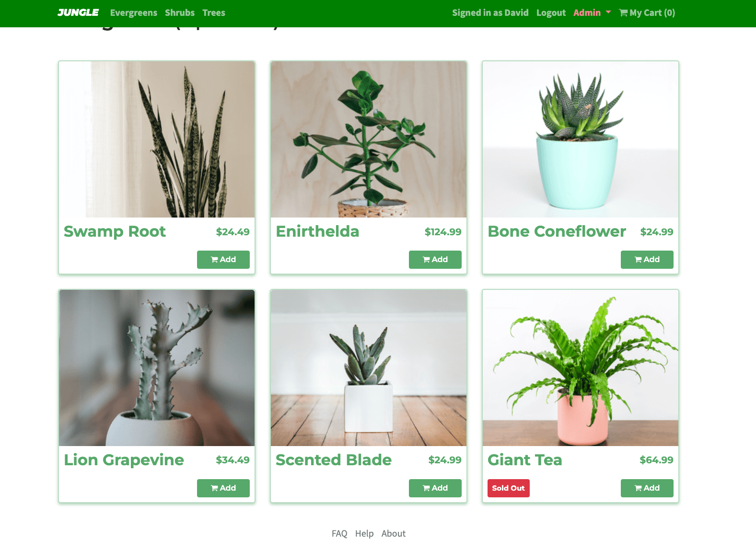Screen dimensions: 756x551
Task: Add Enirthelda to cart
Action: tap(435, 260)
